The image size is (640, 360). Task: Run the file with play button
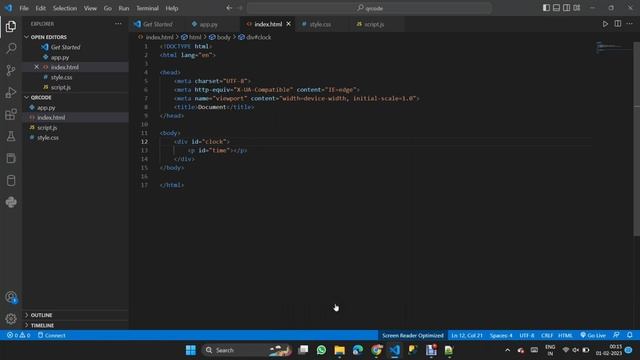pyautogui.click(x=605, y=24)
